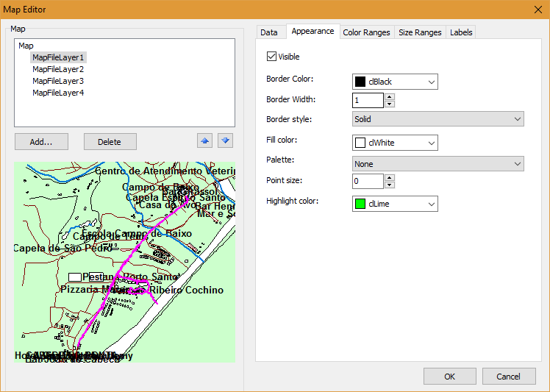The image size is (550, 392).
Task: Select MapFileLayer3 in the layer list
Action: tap(58, 81)
